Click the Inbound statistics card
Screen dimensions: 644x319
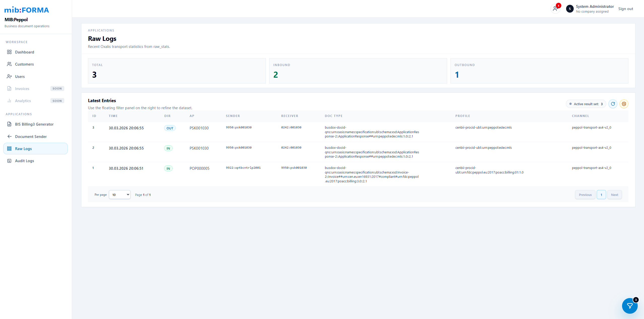coord(358,71)
